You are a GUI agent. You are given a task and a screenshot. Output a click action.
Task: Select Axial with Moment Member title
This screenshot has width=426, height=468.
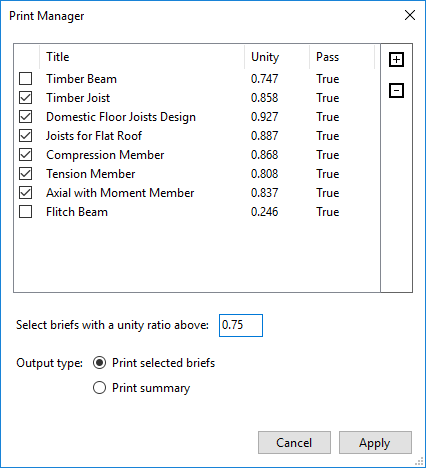point(120,193)
